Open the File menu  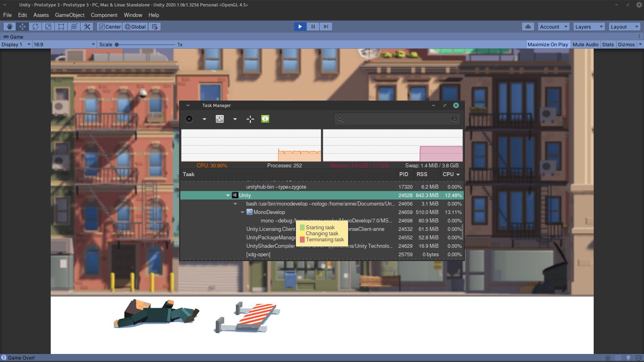click(7, 15)
